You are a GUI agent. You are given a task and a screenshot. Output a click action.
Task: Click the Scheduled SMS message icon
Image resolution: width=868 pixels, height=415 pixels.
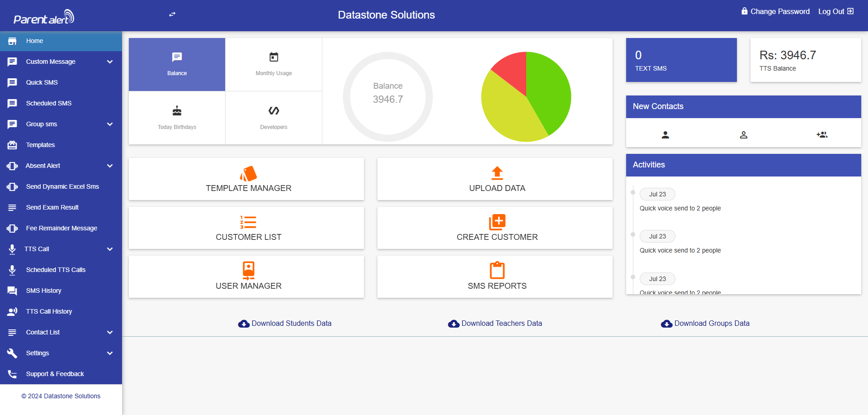click(x=12, y=104)
